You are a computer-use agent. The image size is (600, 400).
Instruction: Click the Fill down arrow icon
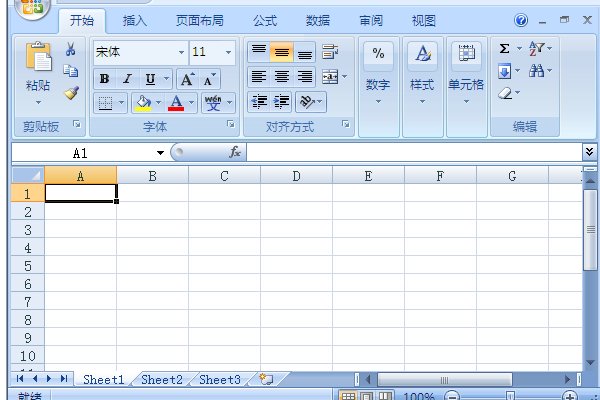pos(504,71)
